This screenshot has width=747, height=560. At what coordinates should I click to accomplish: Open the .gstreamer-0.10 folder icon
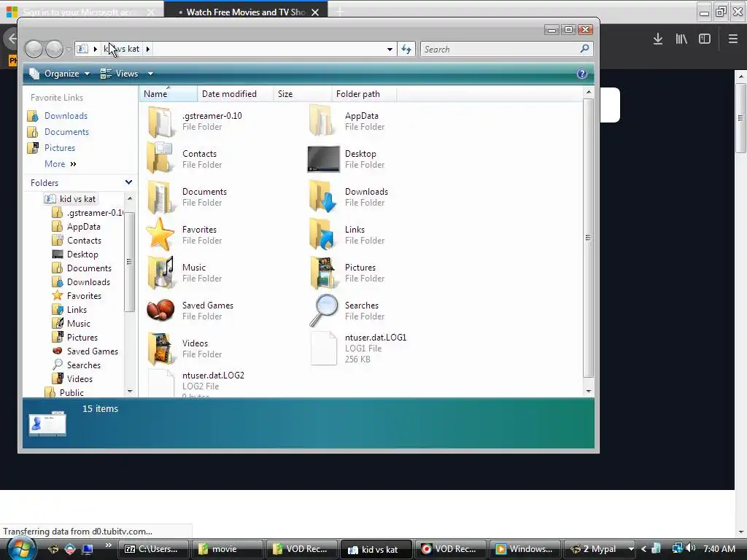point(160,122)
